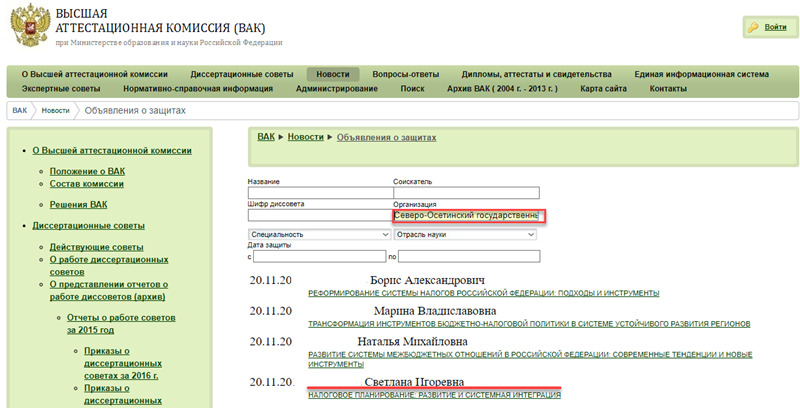Click Новости link in green content header
800x408 pixels.
[x=306, y=137]
